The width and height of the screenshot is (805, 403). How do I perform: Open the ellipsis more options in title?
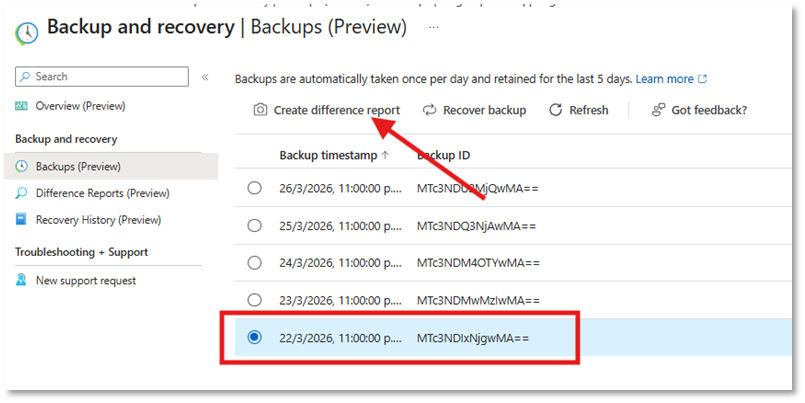tap(434, 27)
